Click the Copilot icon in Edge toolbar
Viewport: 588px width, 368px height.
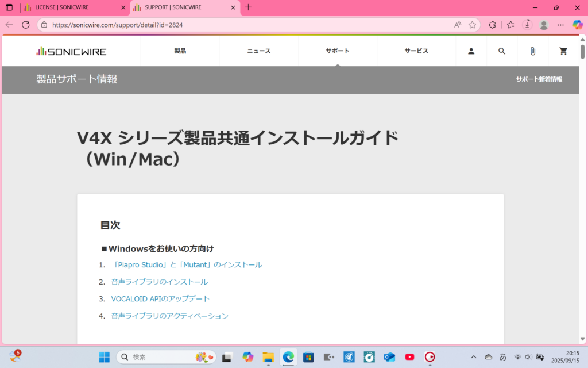point(578,25)
